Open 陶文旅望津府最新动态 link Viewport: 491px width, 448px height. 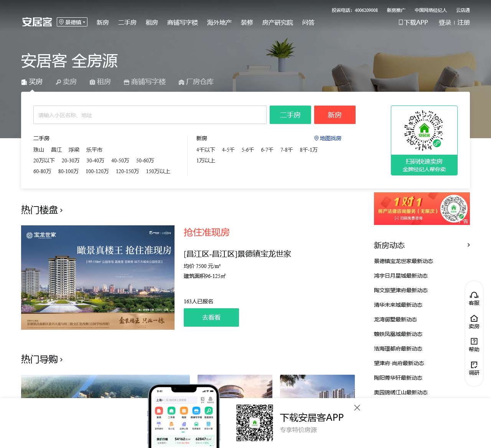[x=401, y=290]
